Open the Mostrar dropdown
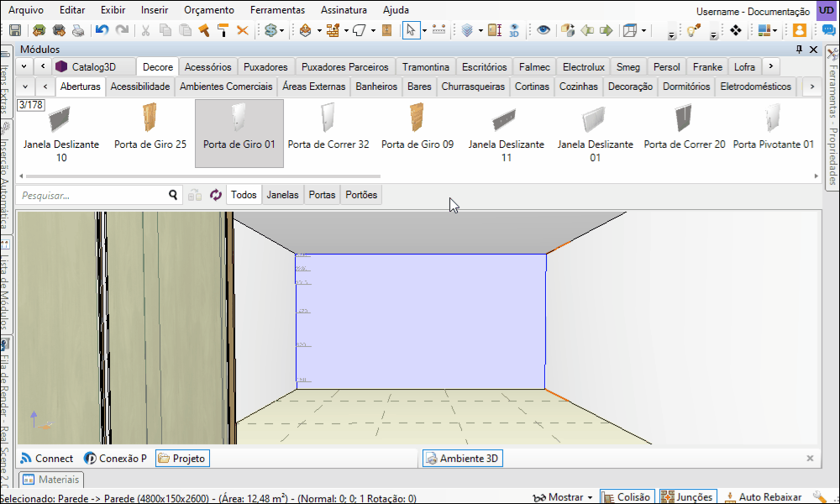 [563, 497]
